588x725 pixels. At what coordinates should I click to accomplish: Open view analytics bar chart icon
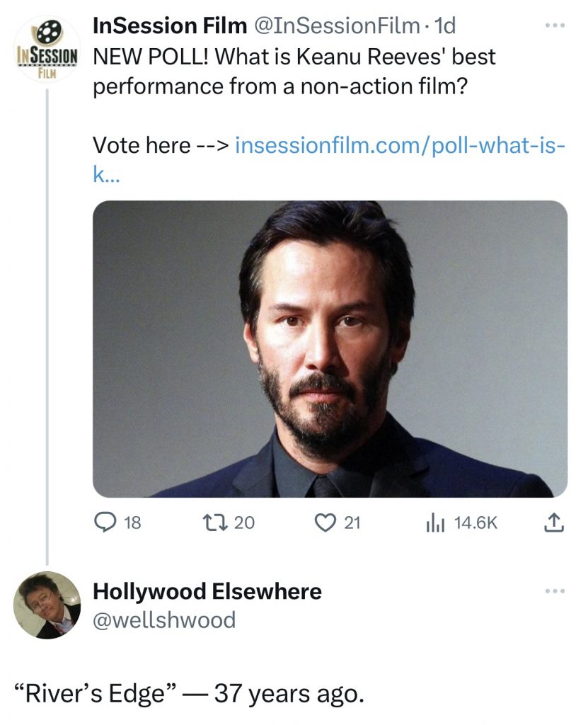point(434,523)
